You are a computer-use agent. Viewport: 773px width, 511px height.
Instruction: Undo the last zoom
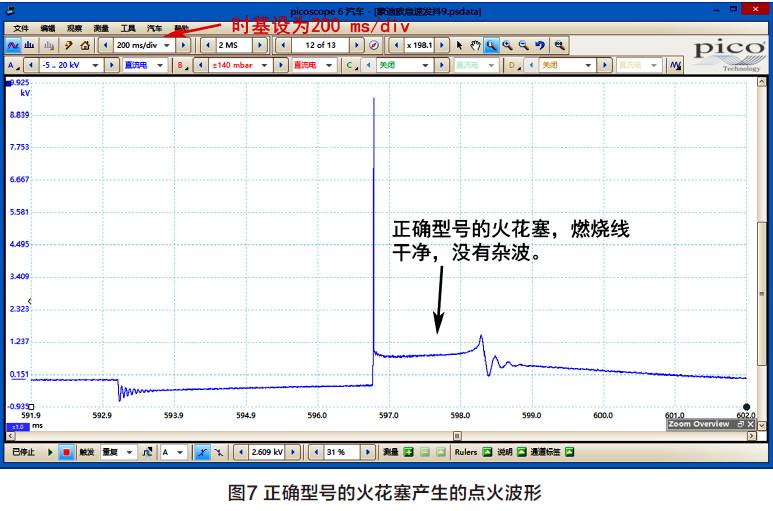tap(540, 45)
